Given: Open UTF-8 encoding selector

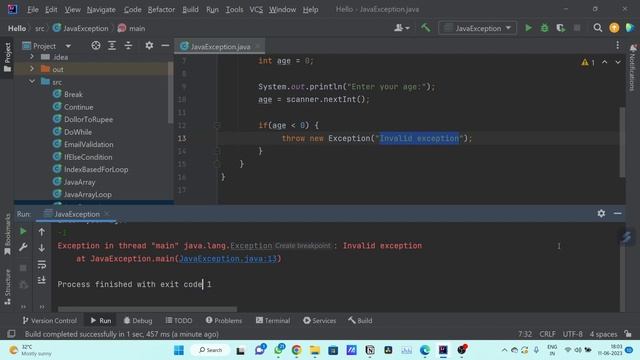Looking at the screenshot, I should tap(573, 334).
